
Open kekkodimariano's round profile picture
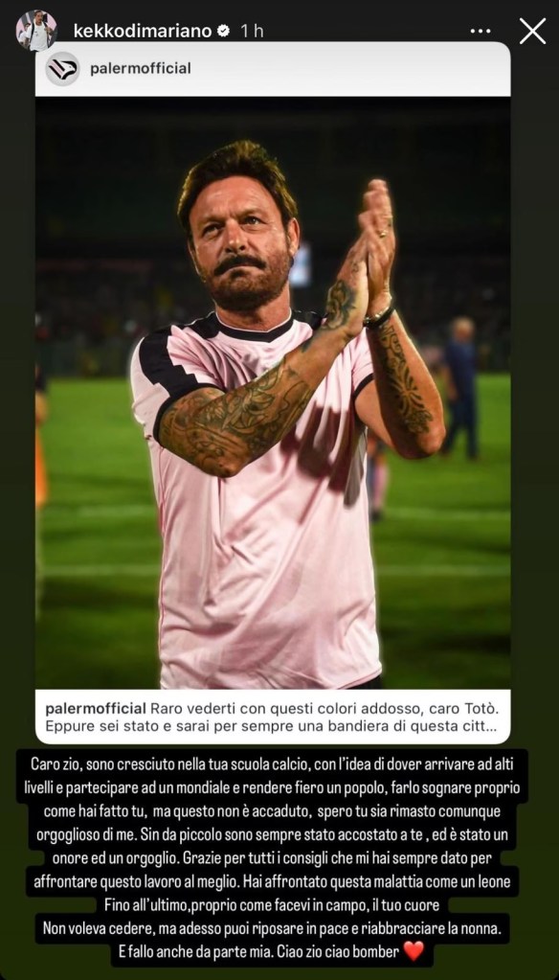pyautogui.click(x=36, y=30)
